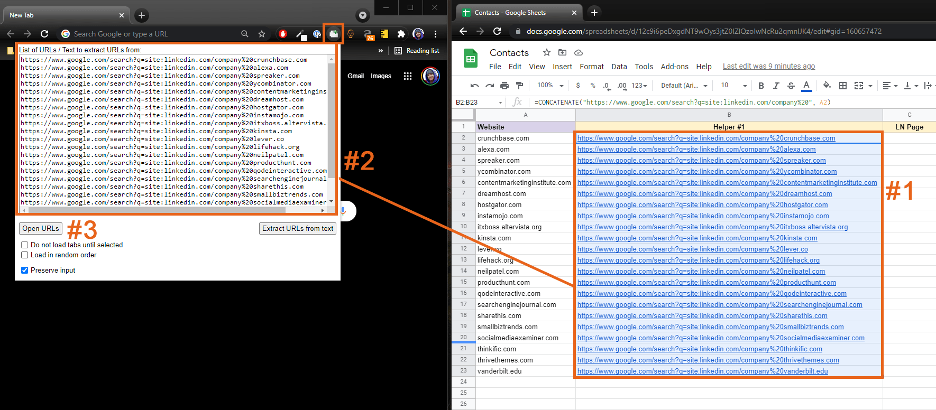Open the Chrome three-dot menu in the New Tab window
The width and height of the screenshot is (936, 410).
coord(436,34)
